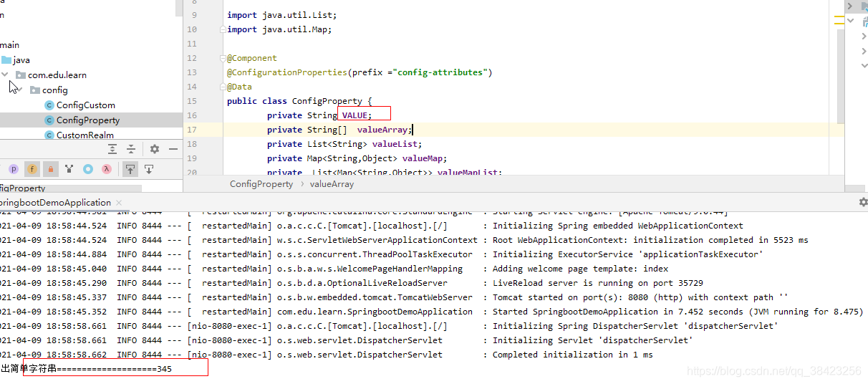Open the Run panel gear settings icon
Image resolution: width=868 pixels, height=384 pixels.
pos(863,203)
